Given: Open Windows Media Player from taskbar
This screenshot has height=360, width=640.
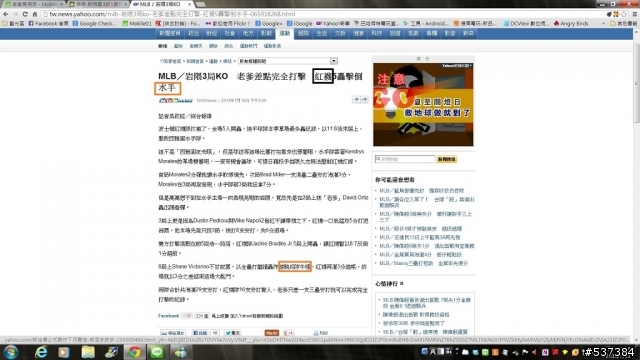Looking at the screenshot, I should tap(64, 352).
